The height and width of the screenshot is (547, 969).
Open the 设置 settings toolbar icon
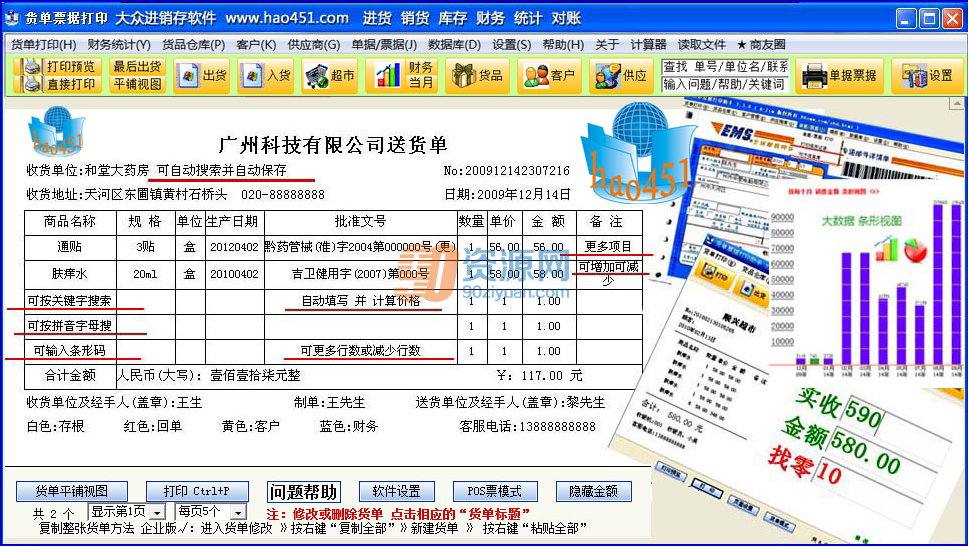pyautogui.click(x=928, y=76)
